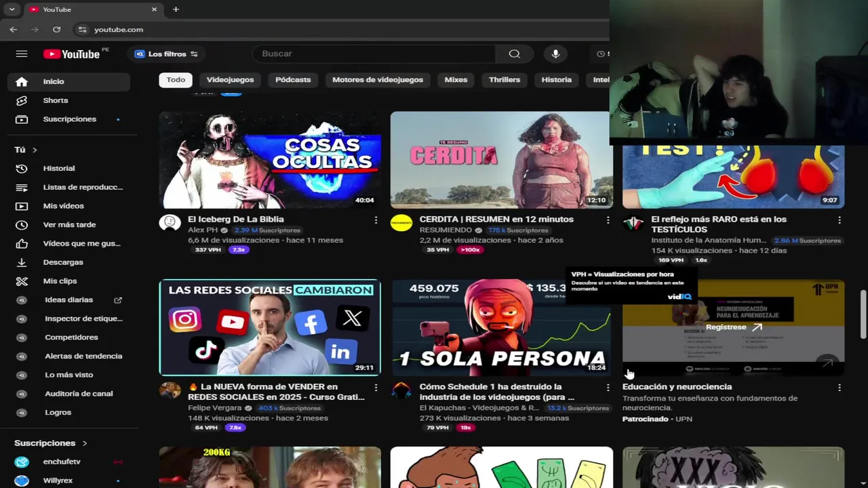Open Suscripciones in sidebar
This screenshot has height=488, width=868.
(x=68, y=119)
